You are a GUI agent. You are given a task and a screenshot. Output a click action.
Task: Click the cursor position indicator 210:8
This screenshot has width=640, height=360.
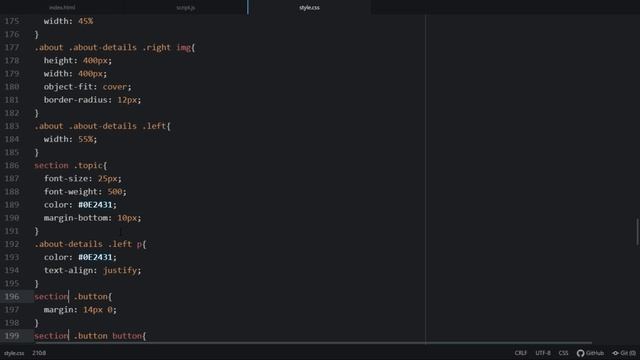[x=39, y=353]
